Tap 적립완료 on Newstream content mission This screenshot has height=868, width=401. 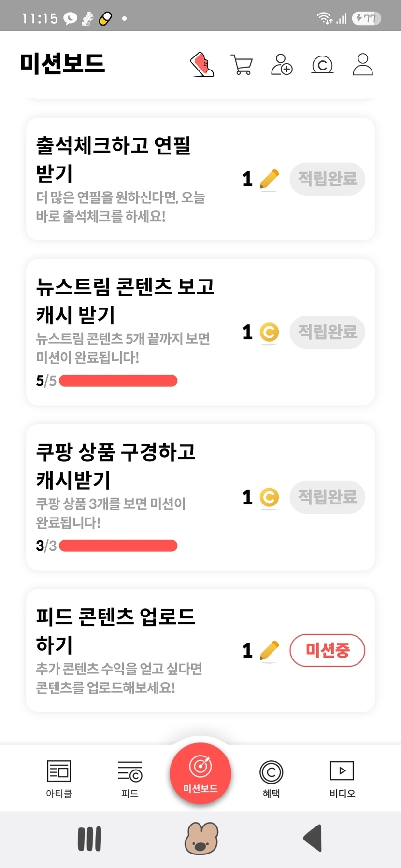pos(327,332)
